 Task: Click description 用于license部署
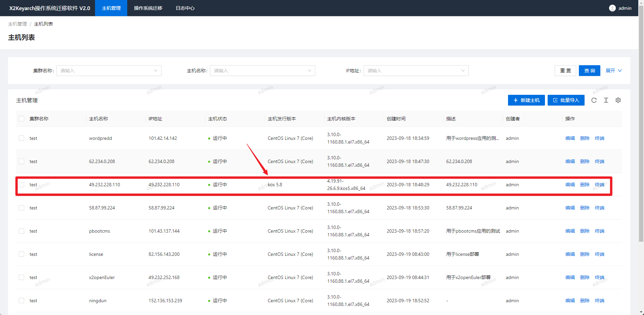463,254
